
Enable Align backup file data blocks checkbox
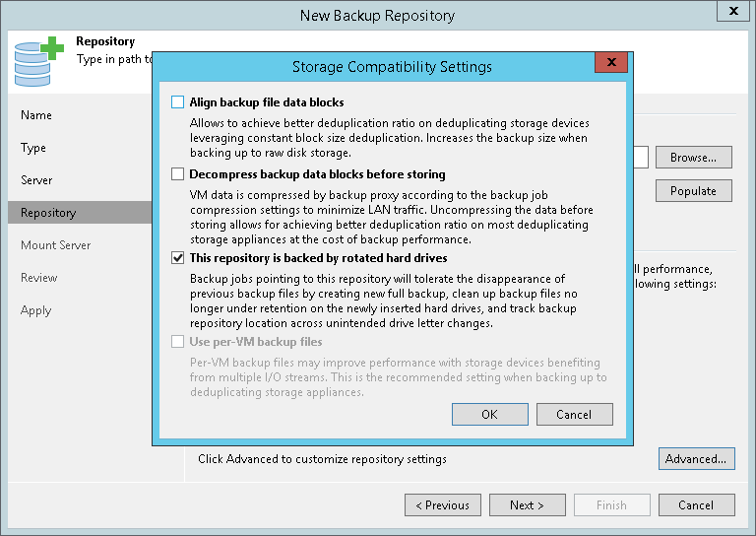(177, 101)
